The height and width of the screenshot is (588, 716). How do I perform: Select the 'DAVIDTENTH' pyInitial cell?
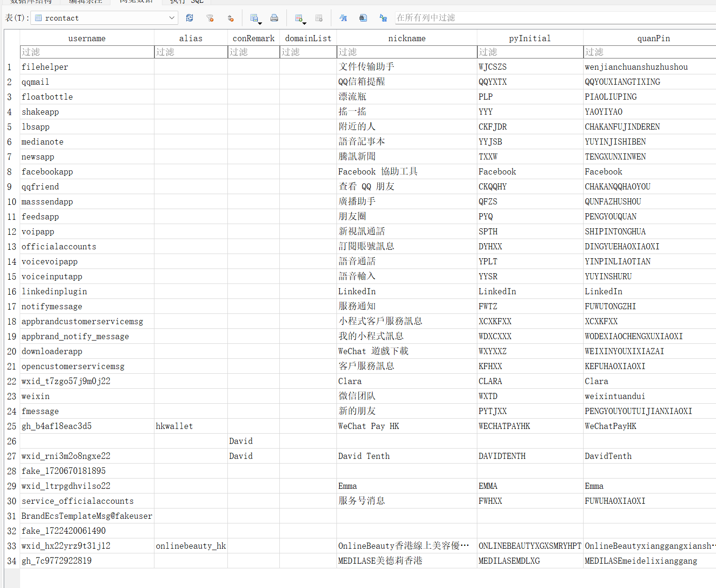click(530, 456)
